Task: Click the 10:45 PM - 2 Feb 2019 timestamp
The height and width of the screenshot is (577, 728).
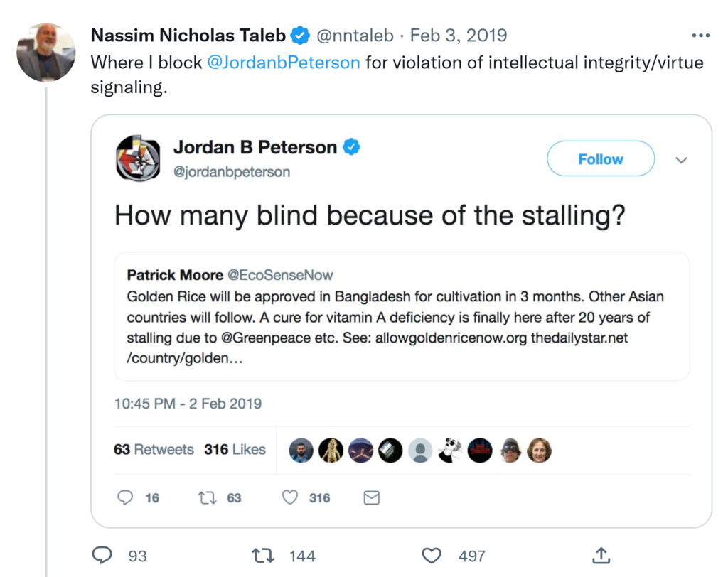Action: point(188,404)
